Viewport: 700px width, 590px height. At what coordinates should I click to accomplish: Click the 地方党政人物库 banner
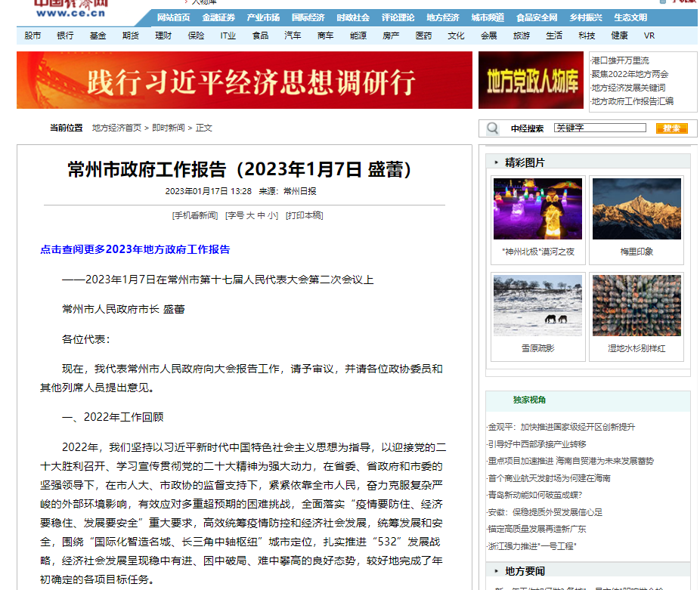pos(531,80)
